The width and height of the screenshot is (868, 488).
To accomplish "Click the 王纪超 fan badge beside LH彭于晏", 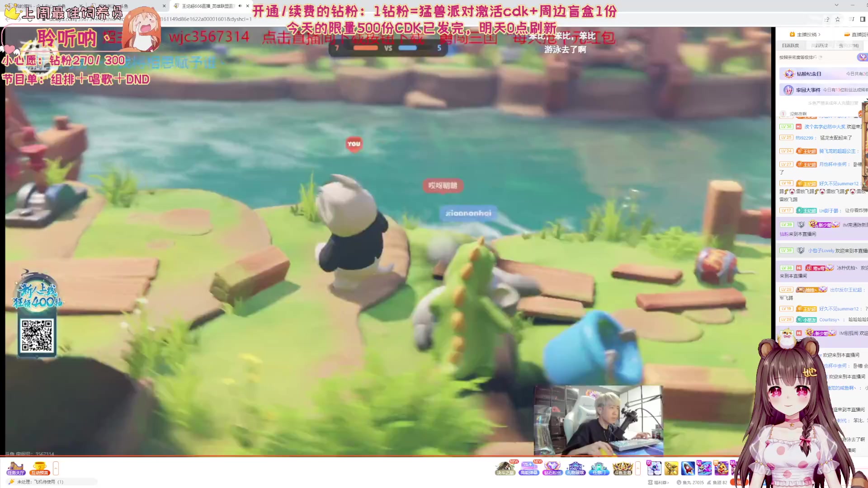I will 807,211.
